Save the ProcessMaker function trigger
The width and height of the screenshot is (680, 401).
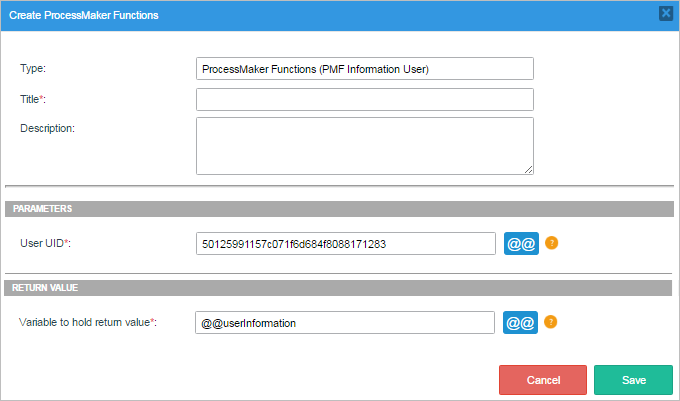(x=633, y=380)
